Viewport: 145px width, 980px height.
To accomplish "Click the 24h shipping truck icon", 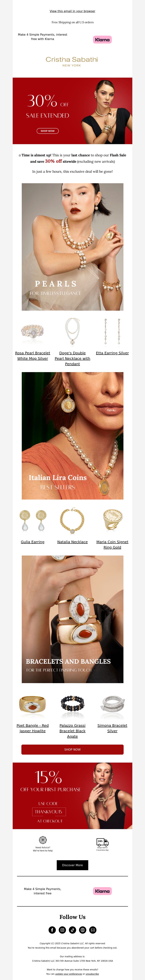I will pyautogui.click(x=102, y=842).
